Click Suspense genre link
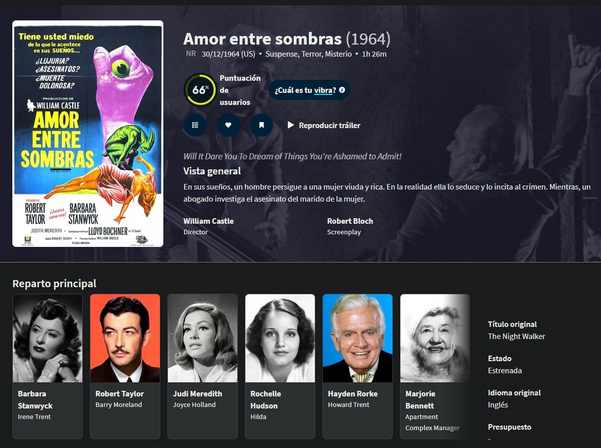 [282, 54]
